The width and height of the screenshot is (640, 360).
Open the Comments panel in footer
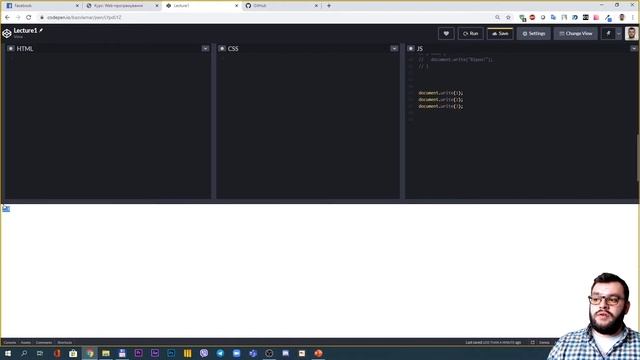coord(44,342)
